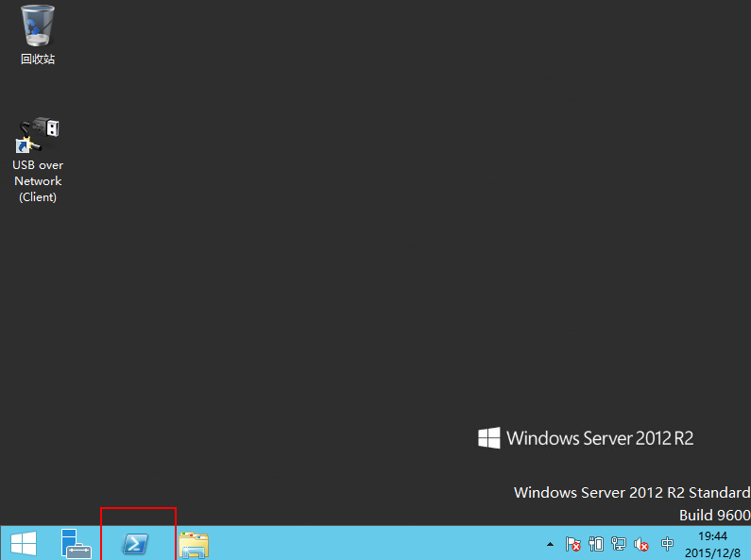This screenshot has width=751, height=560.
Task: Open Action Center flag icon
Action: point(572,544)
